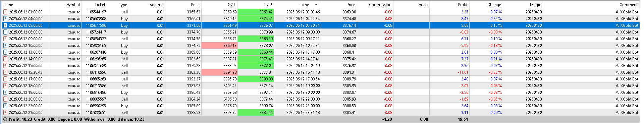Click the profit value 7.27
Image resolution: width=644 pixels, height=124 pixels.
click(x=465, y=59)
